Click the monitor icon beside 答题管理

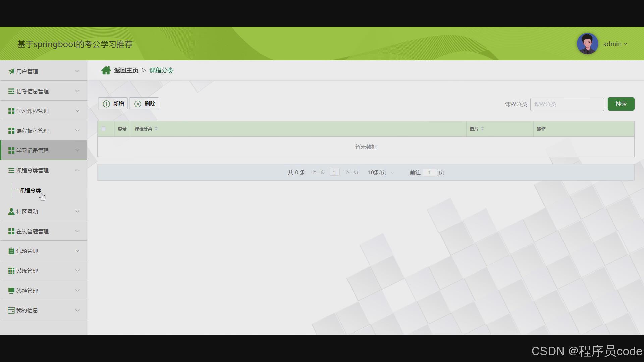[x=11, y=291]
